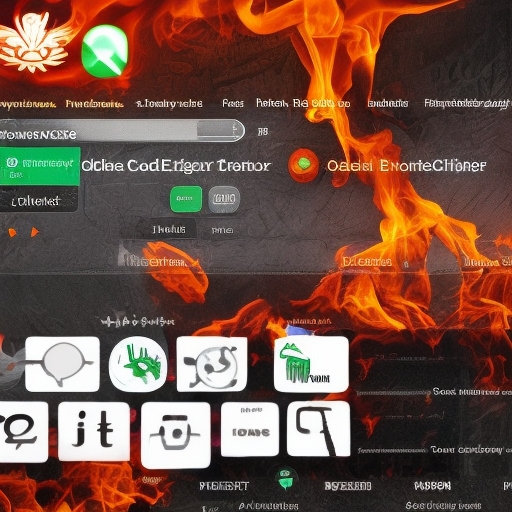Screen dimensions: 512x512
Task: Click the green shield icon in bottom bar
Action: point(286,478)
